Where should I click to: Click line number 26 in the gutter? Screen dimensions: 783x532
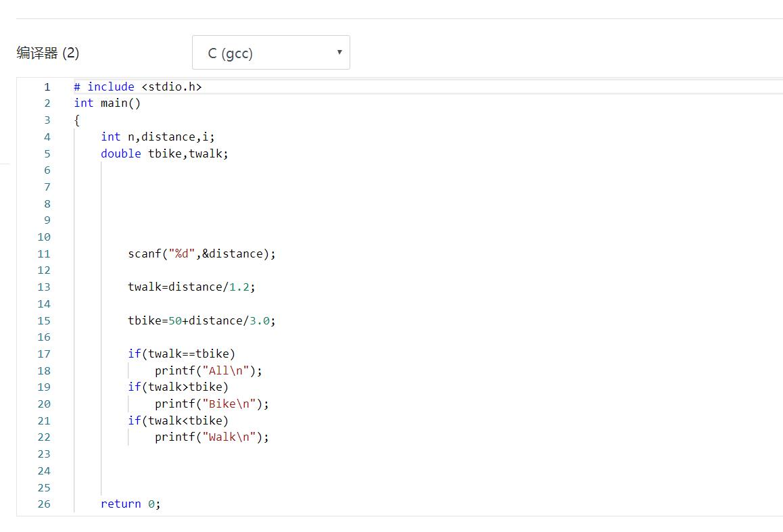44,504
